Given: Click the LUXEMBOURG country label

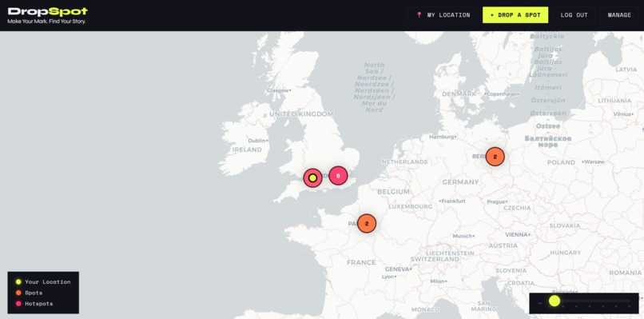Looking at the screenshot, I should pos(411,206).
